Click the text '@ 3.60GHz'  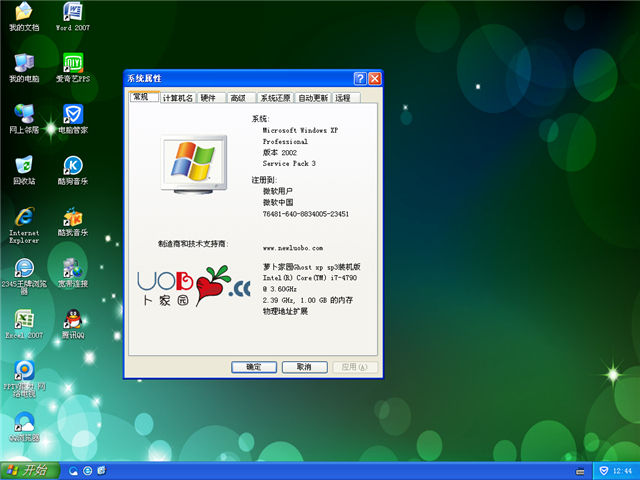coord(280,289)
